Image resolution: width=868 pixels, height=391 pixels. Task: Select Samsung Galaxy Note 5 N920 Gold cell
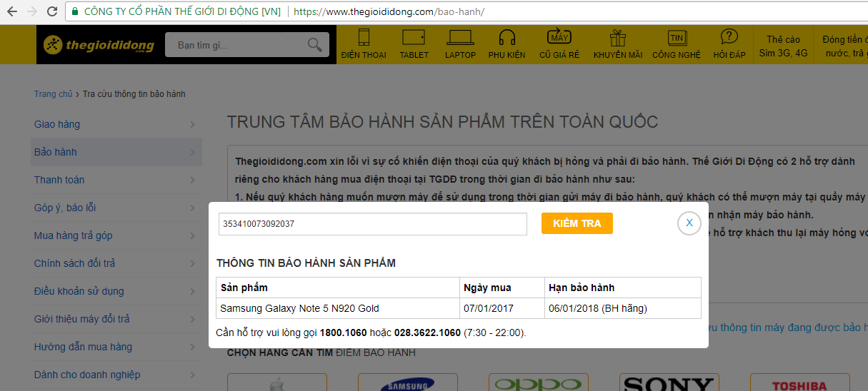pos(338,308)
